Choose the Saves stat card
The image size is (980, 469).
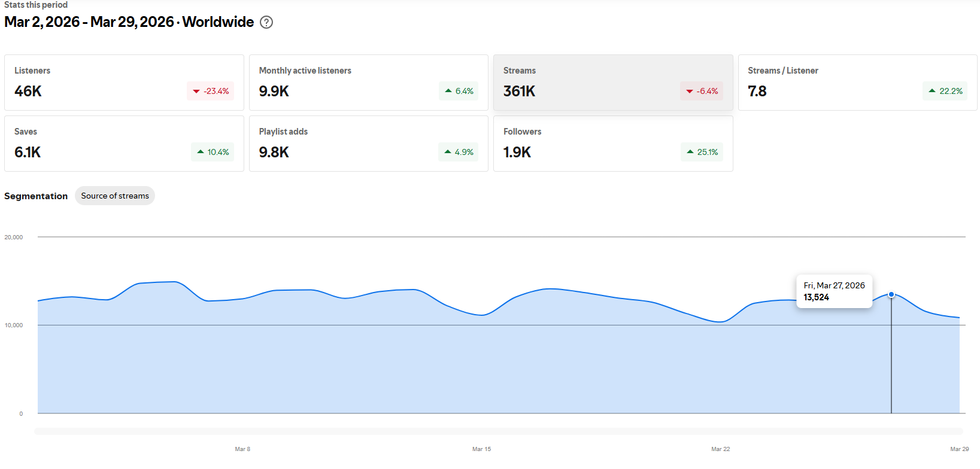124,144
